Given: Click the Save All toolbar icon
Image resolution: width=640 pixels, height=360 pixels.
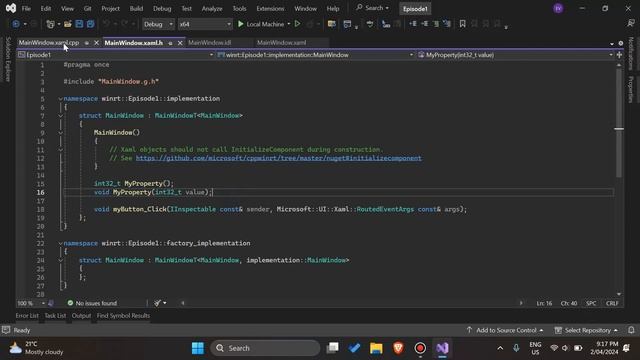Looking at the screenshot, I should 91,24.
